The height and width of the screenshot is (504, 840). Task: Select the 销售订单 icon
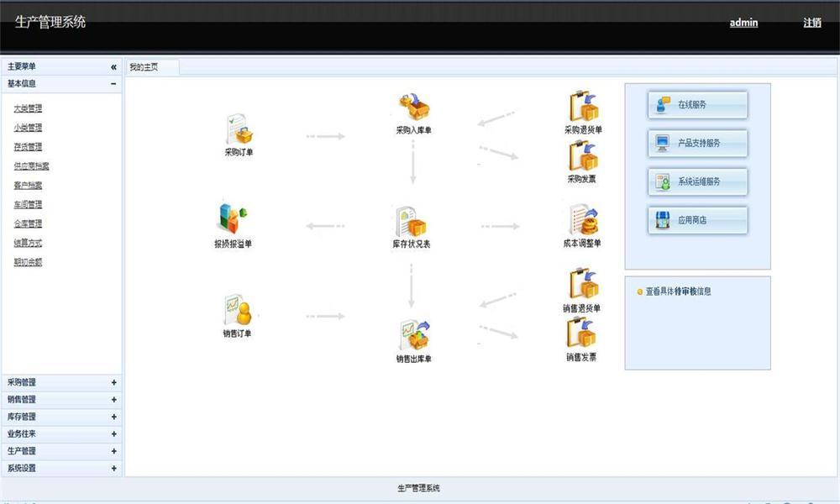click(x=238, y=310)
